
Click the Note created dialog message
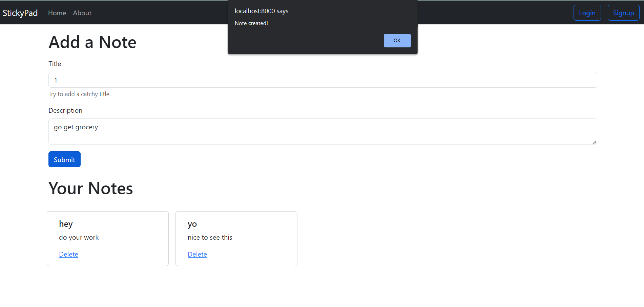251,23
